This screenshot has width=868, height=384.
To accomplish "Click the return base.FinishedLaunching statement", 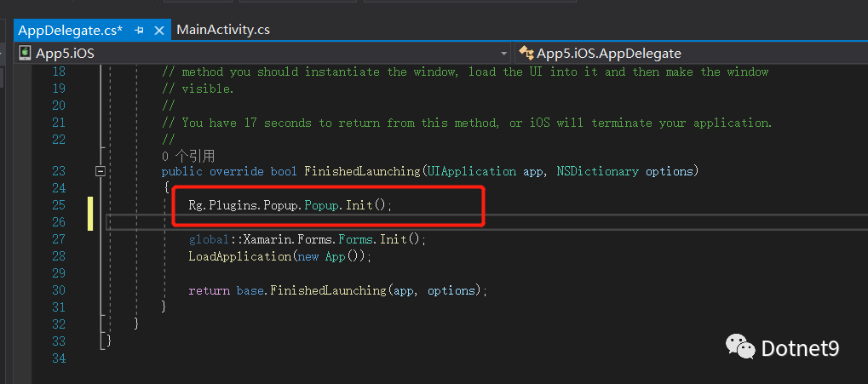I will (337, 291).
